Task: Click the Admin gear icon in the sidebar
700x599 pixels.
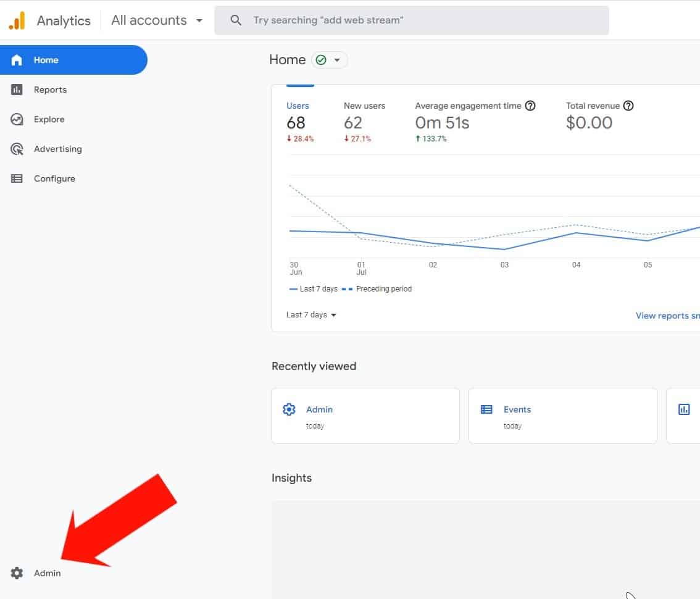Action: 17,572
